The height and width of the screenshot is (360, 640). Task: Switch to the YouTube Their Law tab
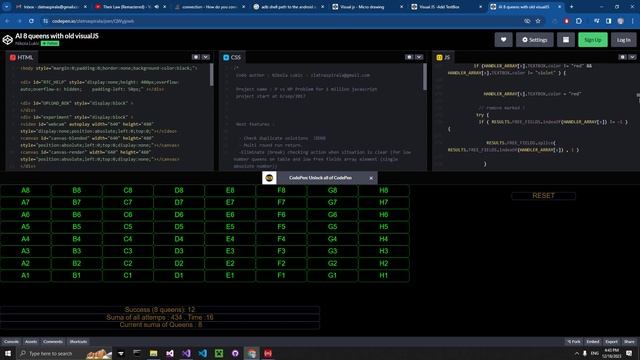coord(130,7)
